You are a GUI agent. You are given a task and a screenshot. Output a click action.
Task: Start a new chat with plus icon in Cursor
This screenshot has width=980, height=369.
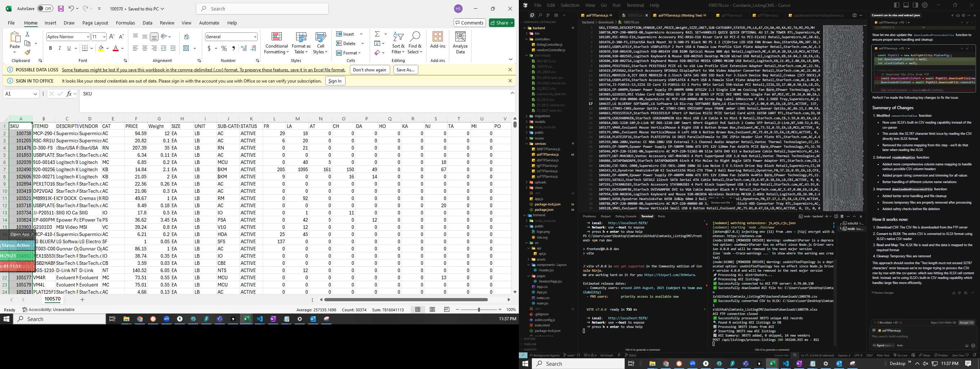952,15
